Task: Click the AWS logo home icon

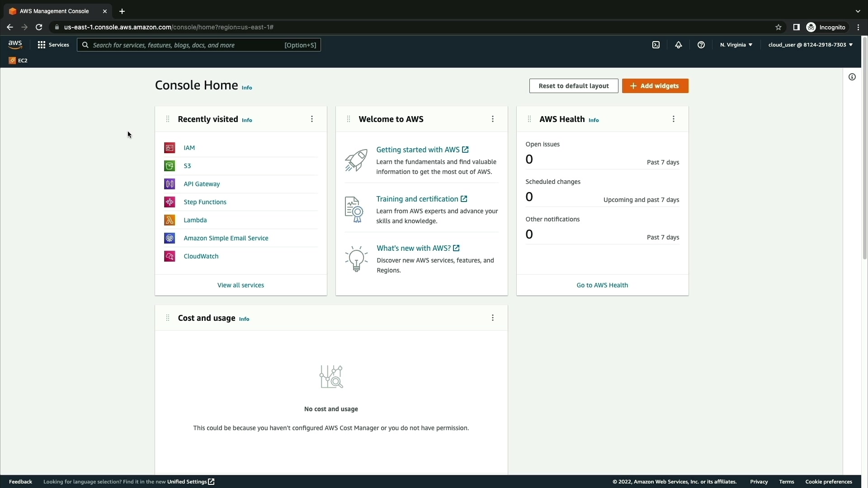Action: (x=15, y=44)
